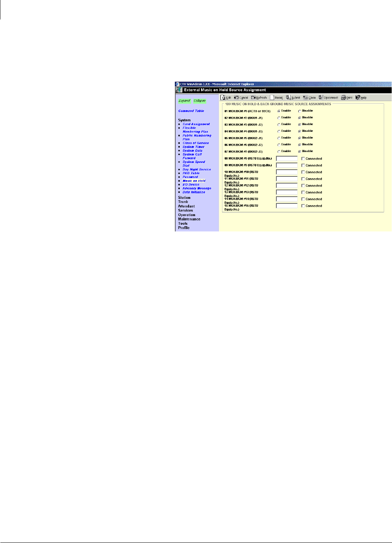Select Enable for MOH/BGM #2 (BIOU1-J1)
392x543 pixels.
279,118
